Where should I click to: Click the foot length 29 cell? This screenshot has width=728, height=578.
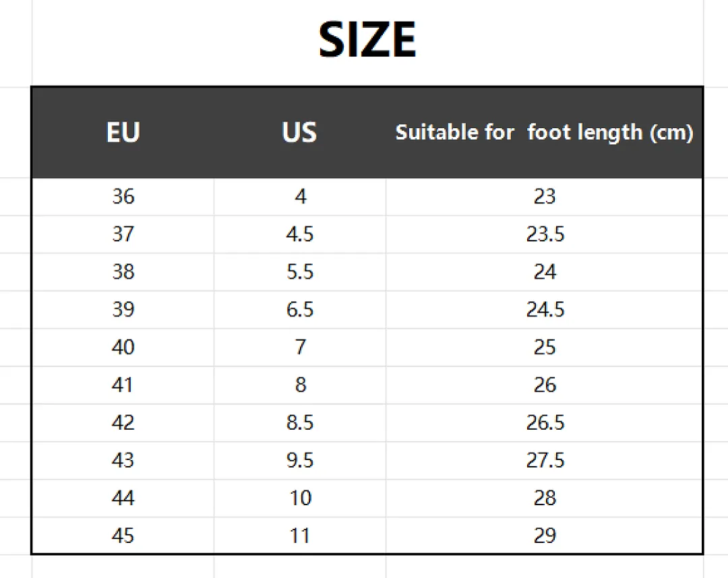[545, 536]
